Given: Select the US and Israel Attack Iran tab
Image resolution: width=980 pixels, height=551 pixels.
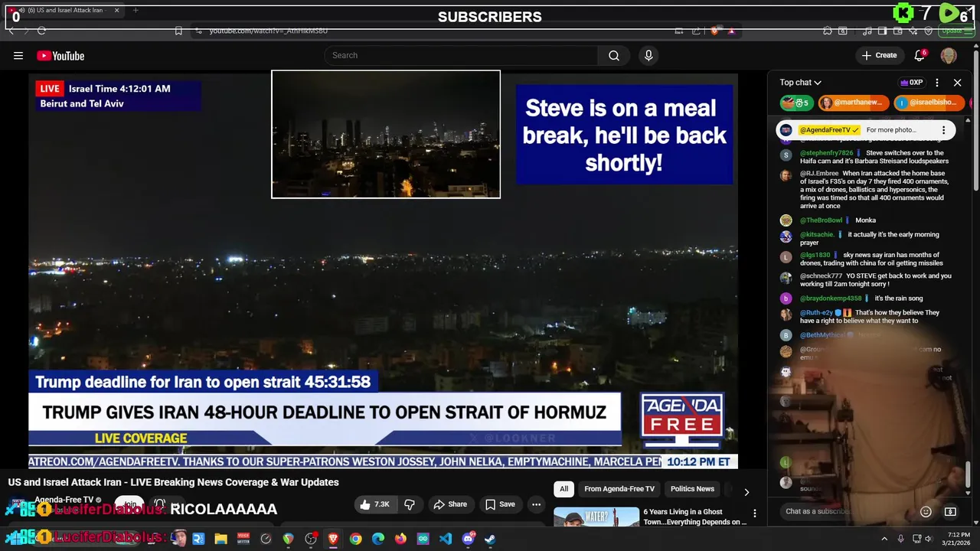Looking at the screenshot, I should [x=65, y=11].
